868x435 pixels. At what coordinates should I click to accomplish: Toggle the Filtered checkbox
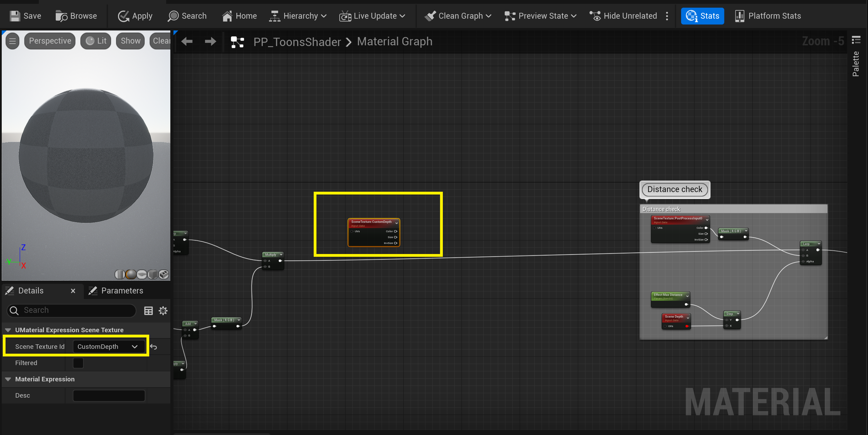pos(78,363)
